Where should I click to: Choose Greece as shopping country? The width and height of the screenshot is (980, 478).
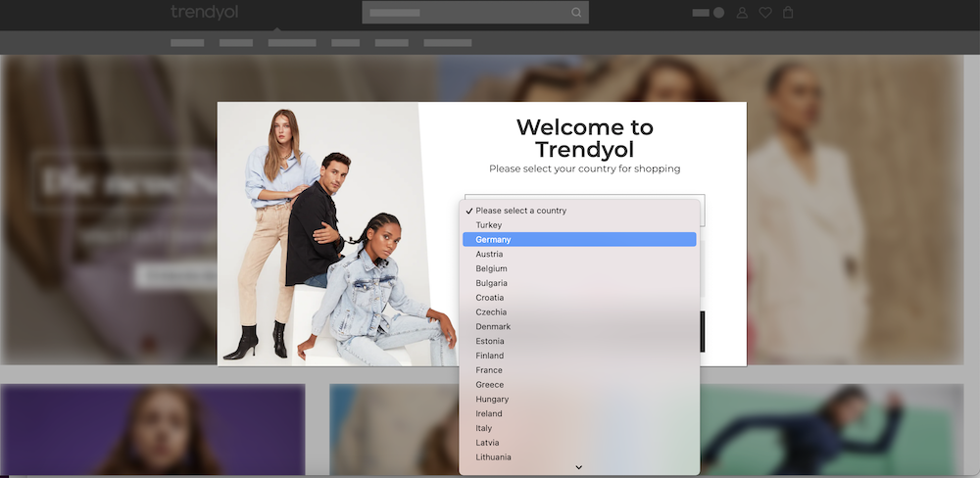tap(579, 384)
